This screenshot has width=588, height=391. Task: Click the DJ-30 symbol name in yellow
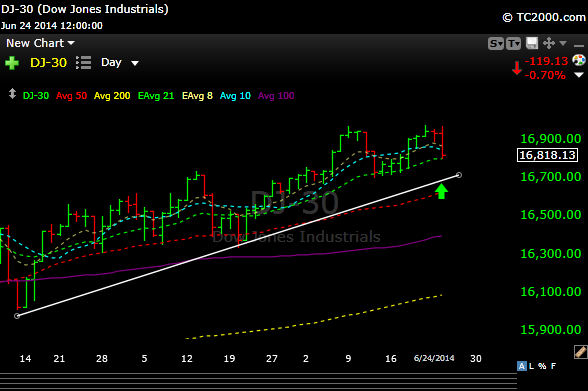[48, 63]
